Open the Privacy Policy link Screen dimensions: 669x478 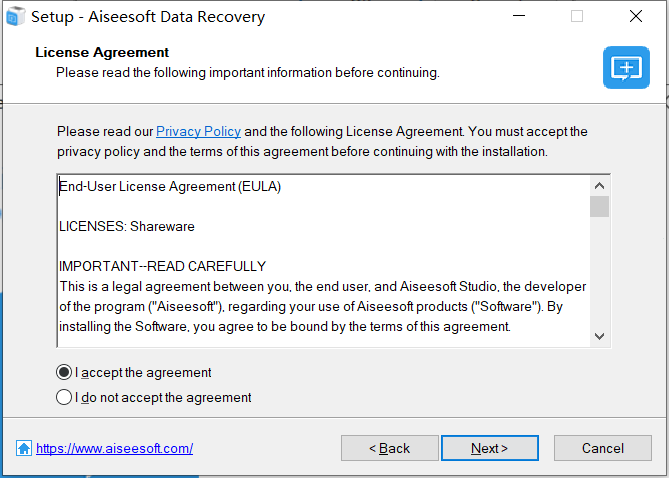tap(198, 131)
